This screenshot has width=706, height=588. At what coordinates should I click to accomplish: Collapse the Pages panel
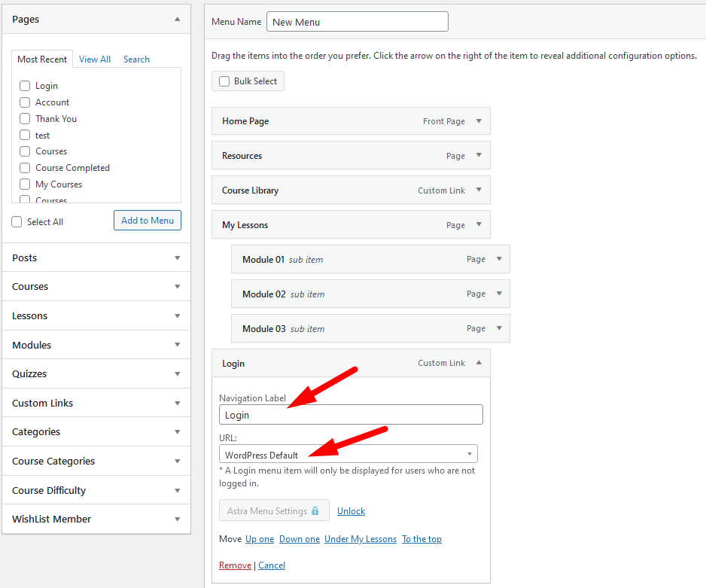(178, 18)
